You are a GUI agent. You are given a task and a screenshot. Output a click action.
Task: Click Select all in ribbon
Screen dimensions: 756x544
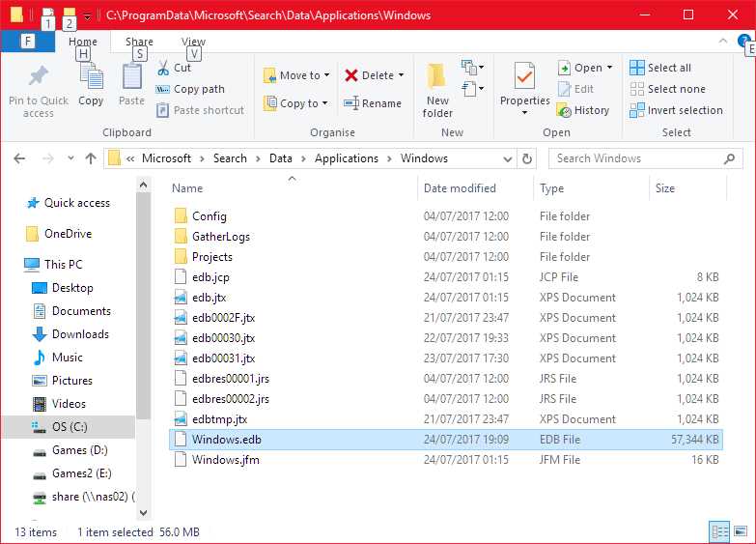pyautogui.click(x=637, y=68)
